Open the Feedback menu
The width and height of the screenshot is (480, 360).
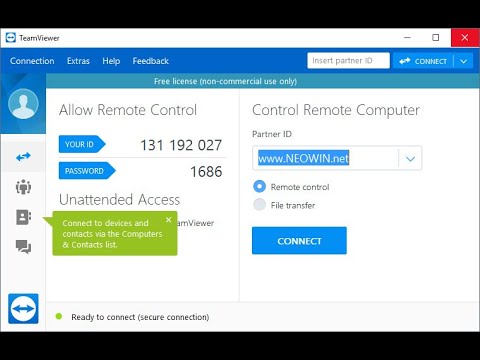coord(151,61)
